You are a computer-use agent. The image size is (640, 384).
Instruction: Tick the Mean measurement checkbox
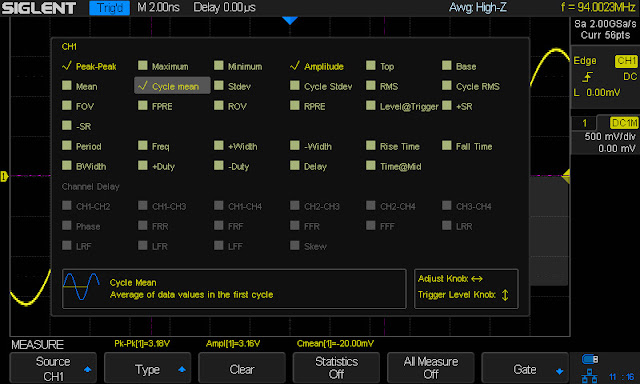tap(67, 85)
